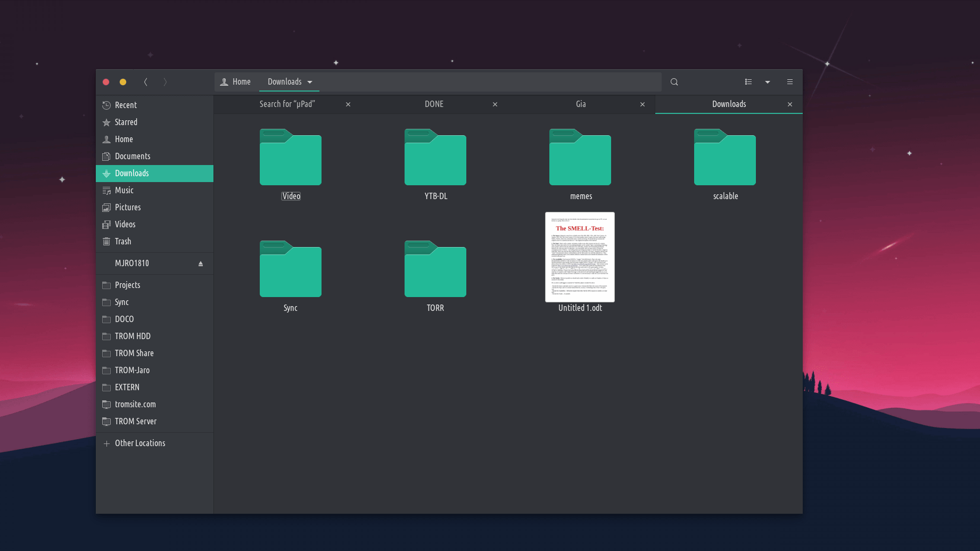Expand the Downloads path dropdown
980x551 pixels.
(x=310, y=82)
